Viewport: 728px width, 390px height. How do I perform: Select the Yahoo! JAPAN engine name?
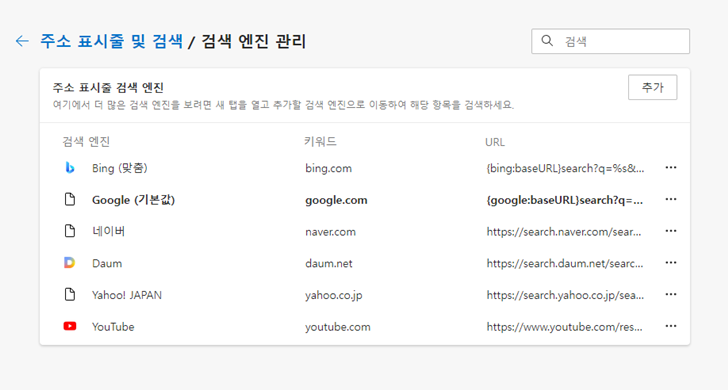click(127, 295)
